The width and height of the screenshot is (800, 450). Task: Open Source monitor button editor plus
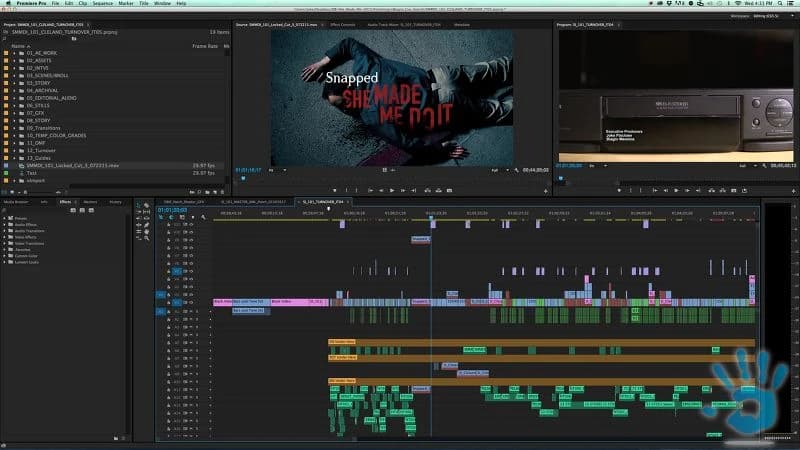coord(546,191)
